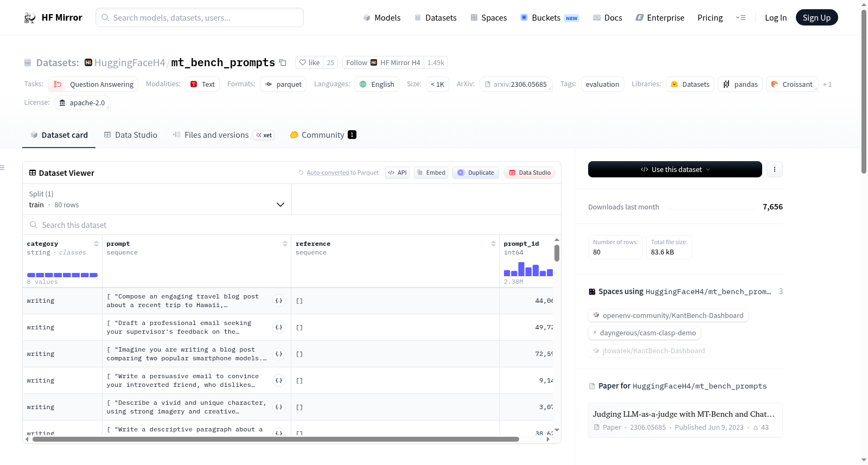Click the prompt_id histogram chart

click(x=528, y=269)
